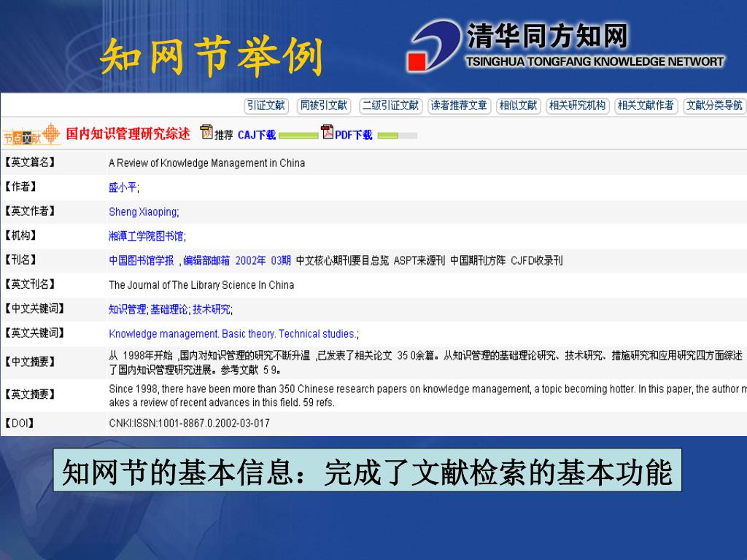Click the DOI value CNKI:ISSN:1001-8867.0.2002-03-017
747x560 pixels.
pyautogui.click(x=189, y=424)
